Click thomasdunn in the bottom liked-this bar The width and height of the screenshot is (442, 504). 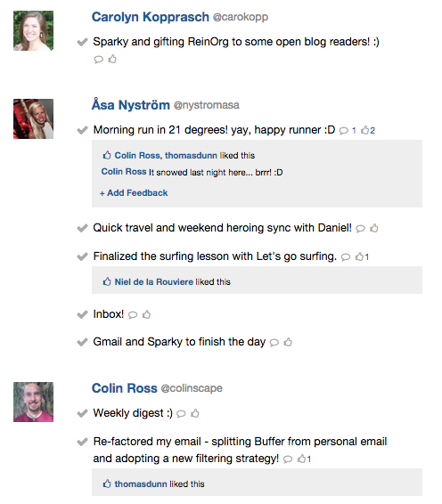(141, 484)
